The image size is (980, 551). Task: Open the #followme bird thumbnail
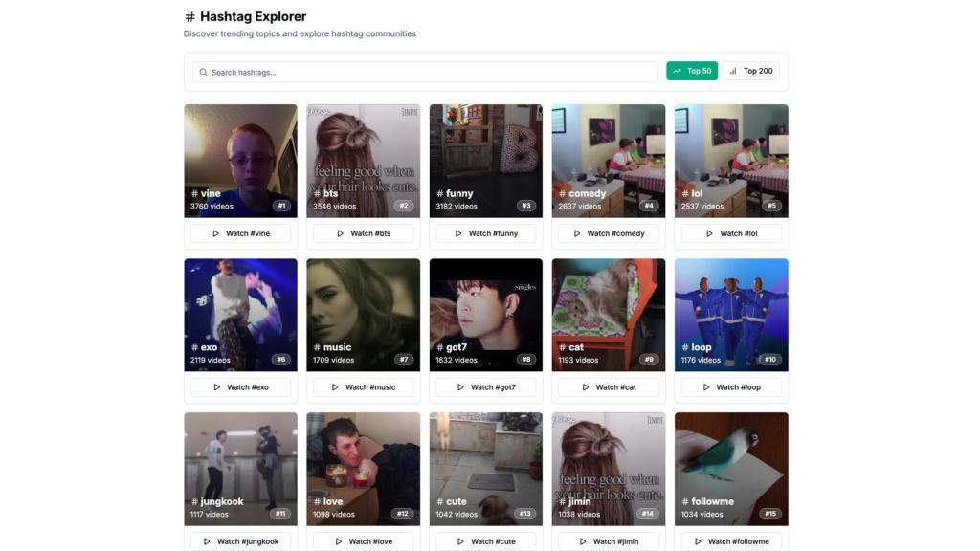pos(731,469)
